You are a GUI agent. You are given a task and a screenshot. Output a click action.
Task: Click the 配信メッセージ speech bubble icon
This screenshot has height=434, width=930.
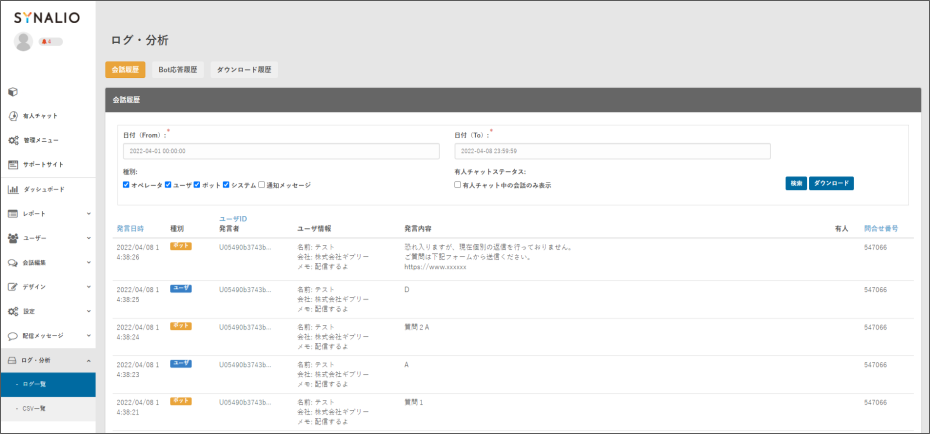tap(14, 335)
